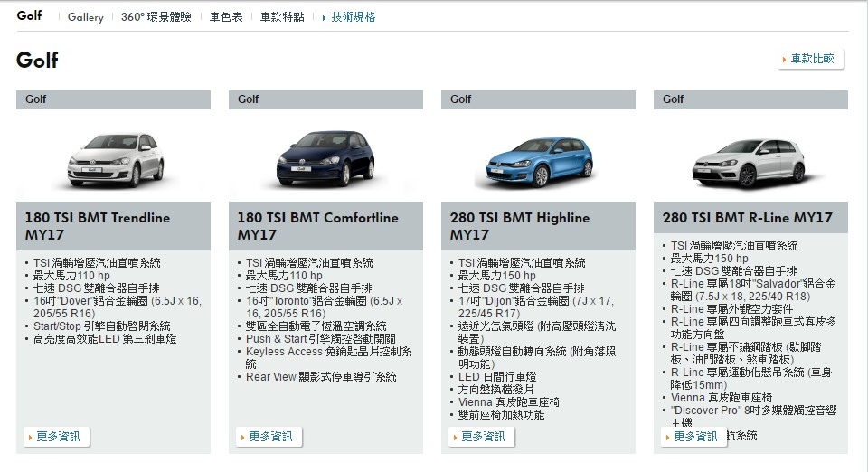This screenshot has width=868, height=472.
Task: Click 最大馬力110 hp in the Trendline card
Action: [71, 276]
